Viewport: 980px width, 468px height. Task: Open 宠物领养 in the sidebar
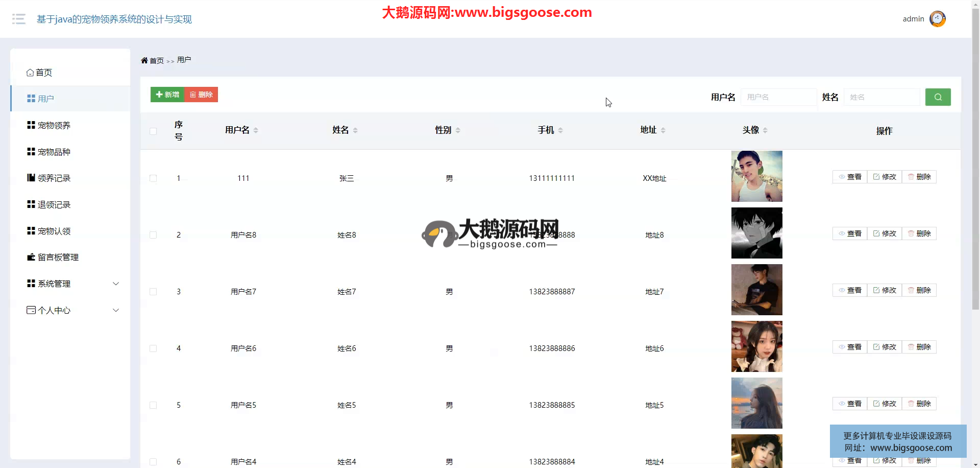[x=54, y=125]
